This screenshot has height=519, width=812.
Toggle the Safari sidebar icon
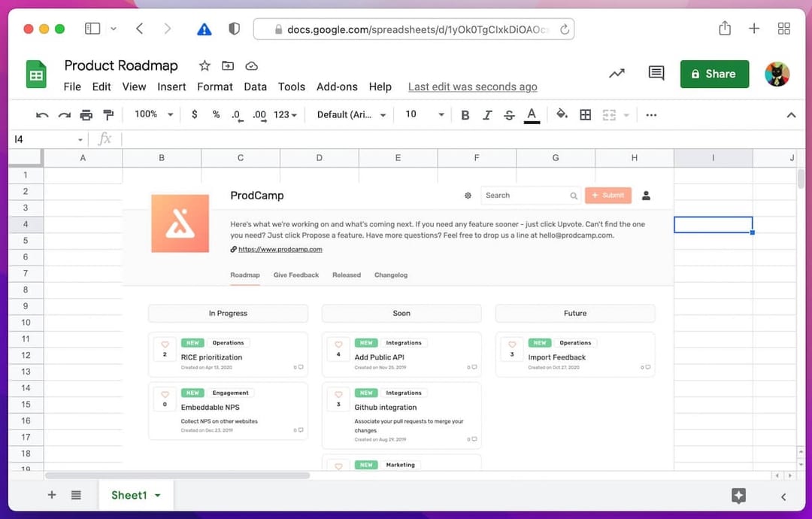(x=92, y=29)
